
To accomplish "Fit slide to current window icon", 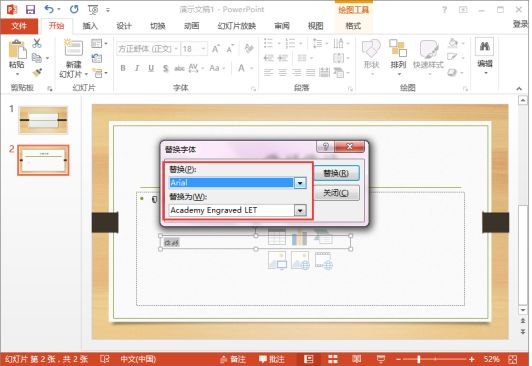I will [513, 359].
